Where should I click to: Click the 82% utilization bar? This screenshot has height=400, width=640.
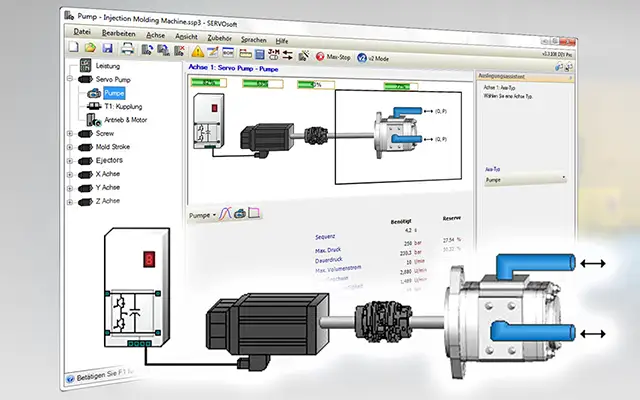point(209,83)
